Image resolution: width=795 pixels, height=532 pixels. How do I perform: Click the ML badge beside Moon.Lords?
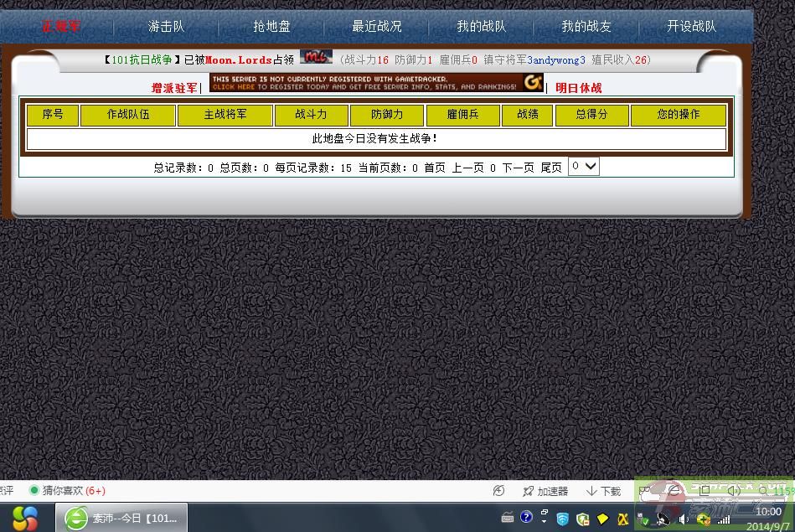316,59
